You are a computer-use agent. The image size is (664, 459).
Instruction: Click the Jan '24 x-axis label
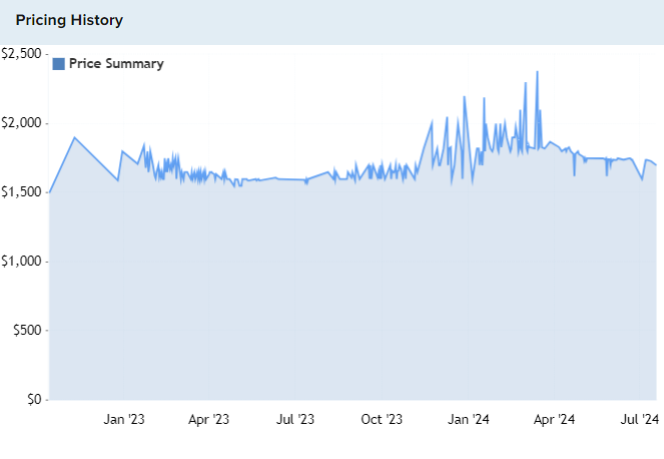tap(468, 419)
